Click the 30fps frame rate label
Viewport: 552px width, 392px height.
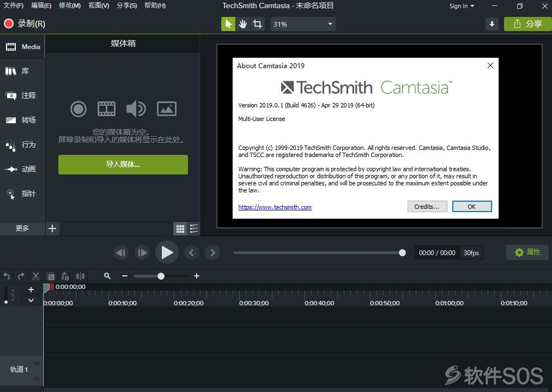471,253
